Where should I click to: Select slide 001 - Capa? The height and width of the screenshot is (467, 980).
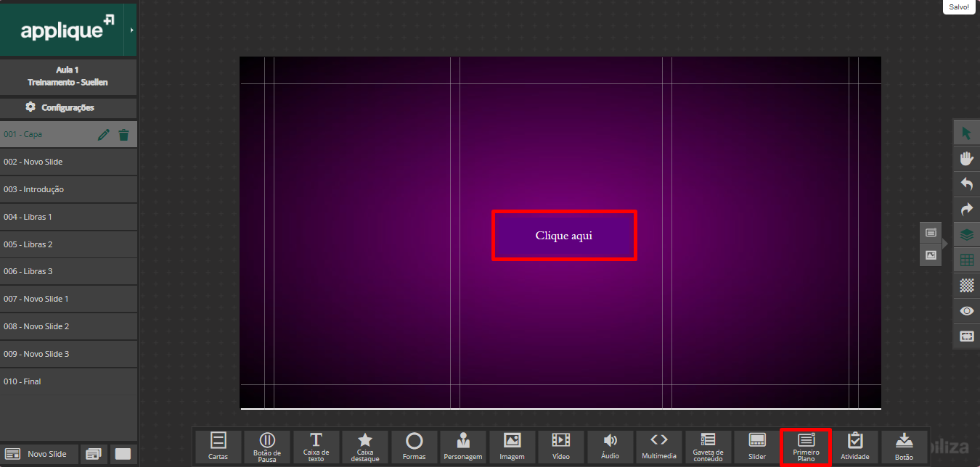click(x=68, y=134)
